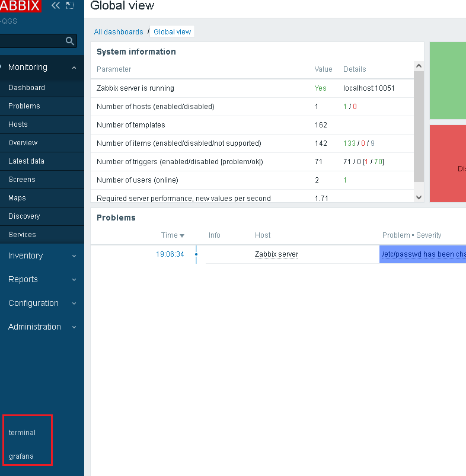Image resolution: width=466 pixels, height=476 pixels.
Task: Click the Host column header
Action: tap(263, 235)
